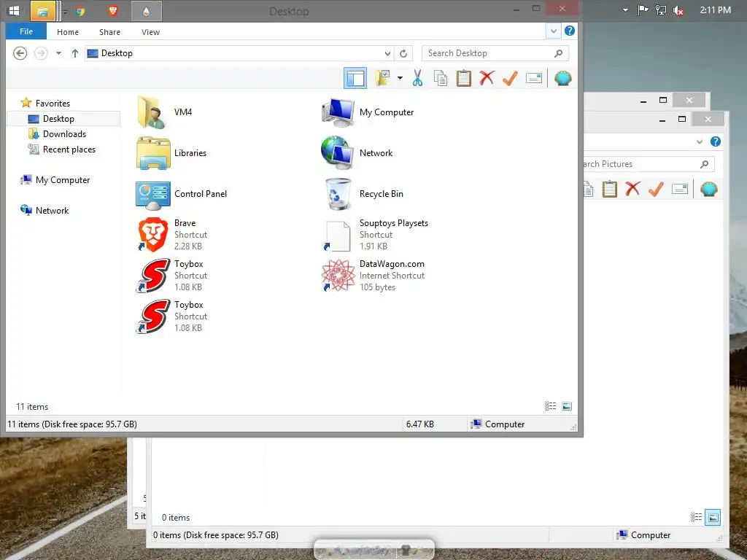Expand the ribbon with the chevron
The height and width of the screenshot is (560, 747).
(x=553, y=31)
